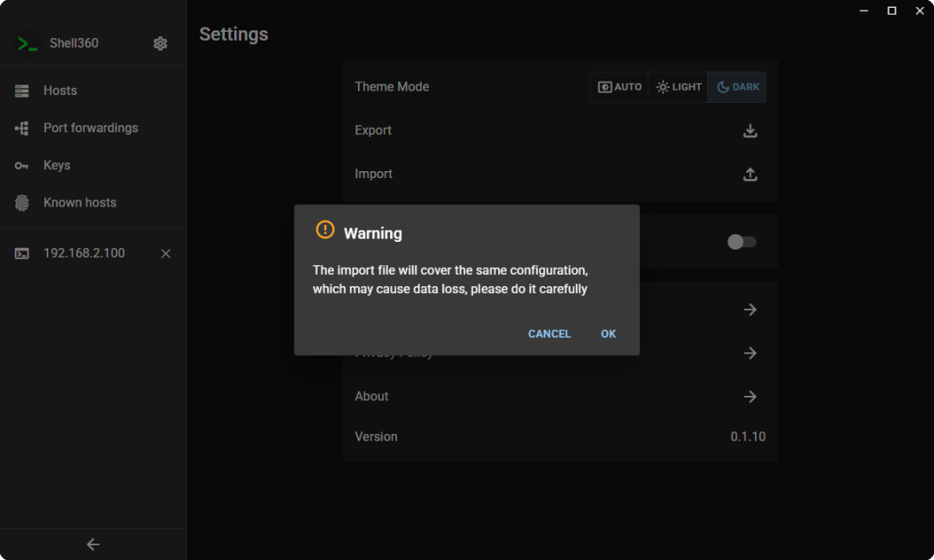The image size is (934, 560).
Task: Click the Import upload icon
Action: click(x=750, y=174)
